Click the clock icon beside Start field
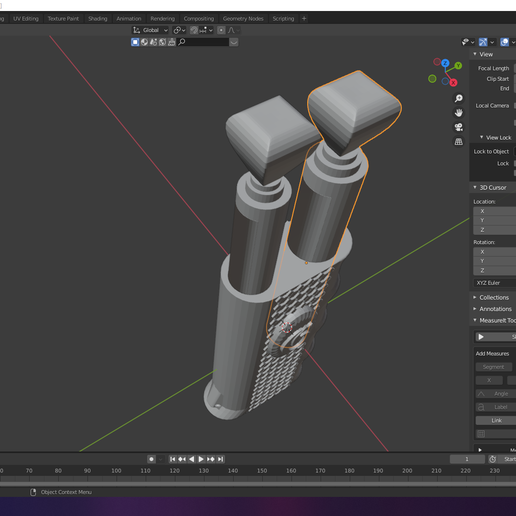Image resolution: width=516 pixels, height=516 pixels. [492, 459]
